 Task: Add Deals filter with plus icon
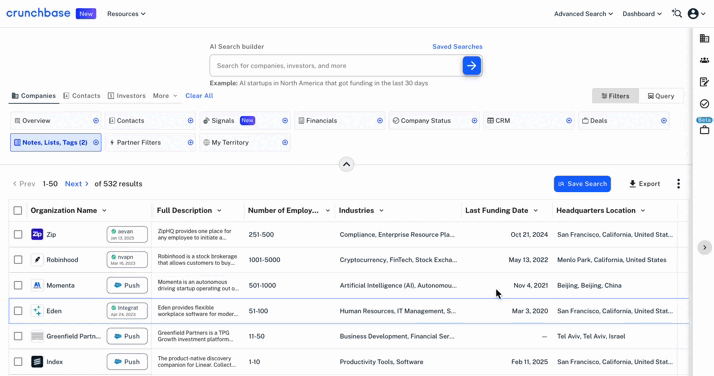coord(663,121)
